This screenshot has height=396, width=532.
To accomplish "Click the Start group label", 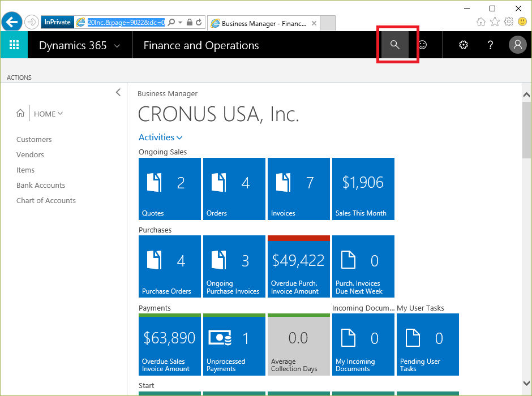I will (146, 385).
